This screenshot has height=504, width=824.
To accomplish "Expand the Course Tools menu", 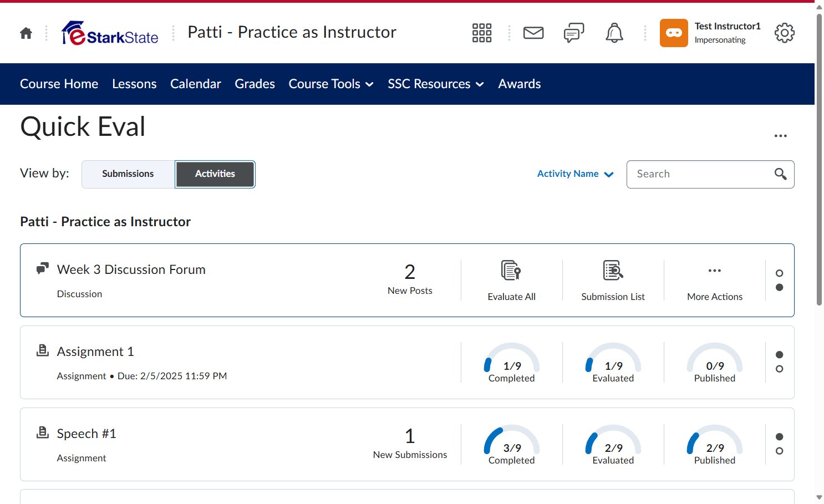I will click(x=331, y=84).
